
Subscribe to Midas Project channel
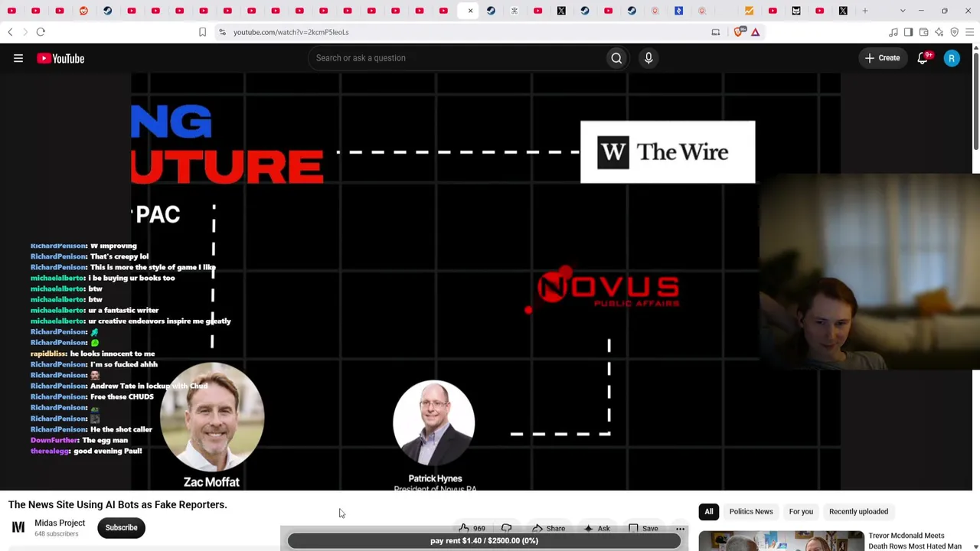[121, 527]
